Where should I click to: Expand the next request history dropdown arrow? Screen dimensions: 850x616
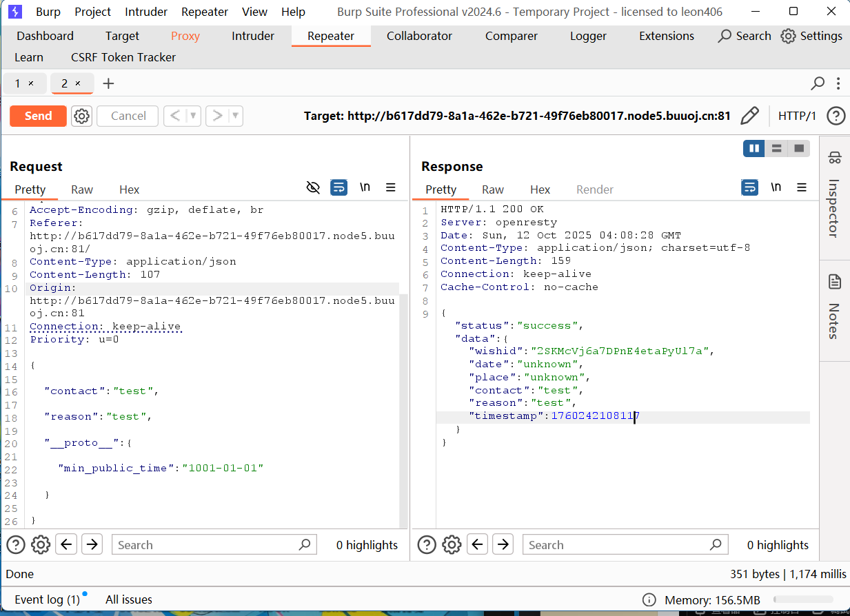(236, 116)
